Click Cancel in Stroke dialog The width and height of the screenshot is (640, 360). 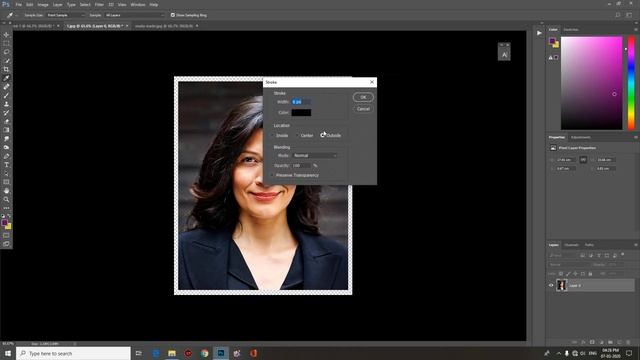click(x=363, y=109)
